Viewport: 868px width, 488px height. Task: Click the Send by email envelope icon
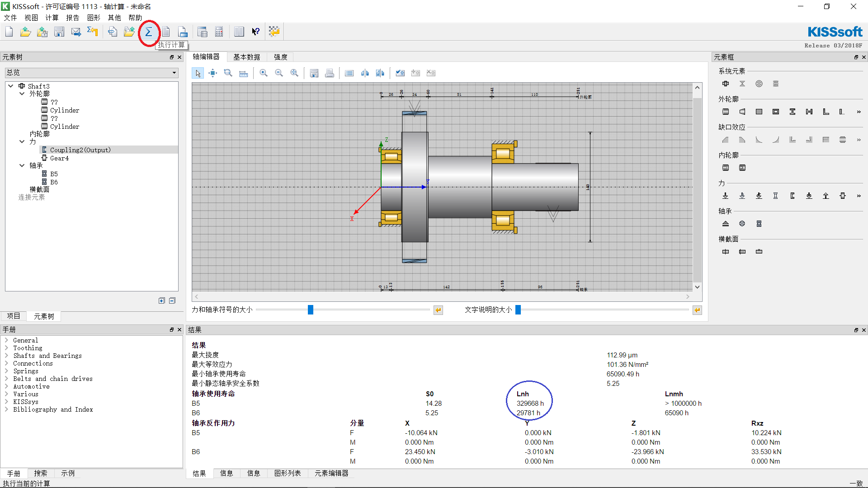click(76, 32)
